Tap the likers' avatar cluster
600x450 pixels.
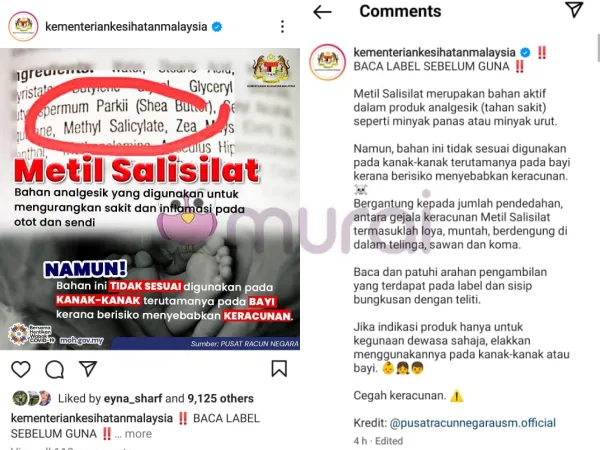[x=32, y=398]
